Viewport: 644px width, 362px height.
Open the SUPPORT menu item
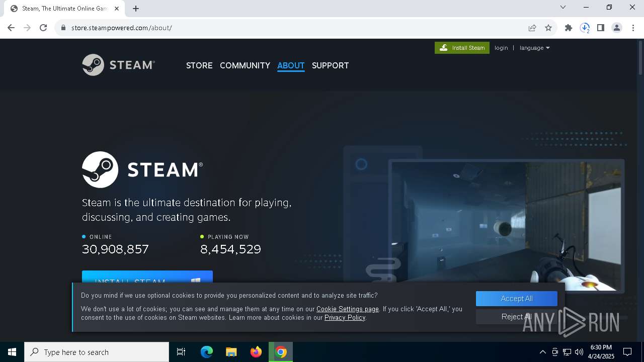(330, 65)
